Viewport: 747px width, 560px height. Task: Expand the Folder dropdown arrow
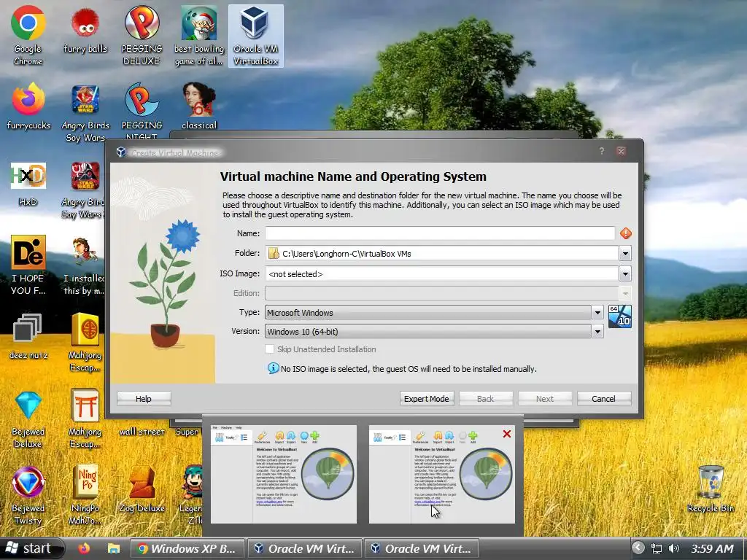pyautogui.click(x=625, y=253)
